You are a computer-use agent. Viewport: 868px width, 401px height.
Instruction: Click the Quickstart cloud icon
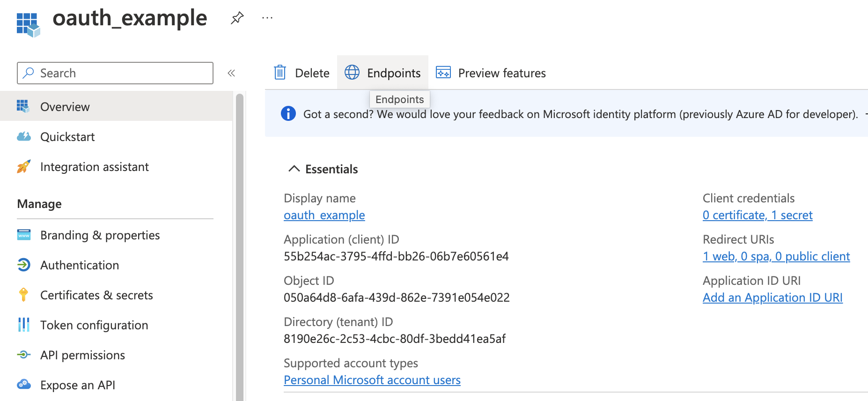pyautogui.click(x=24, y=136)
